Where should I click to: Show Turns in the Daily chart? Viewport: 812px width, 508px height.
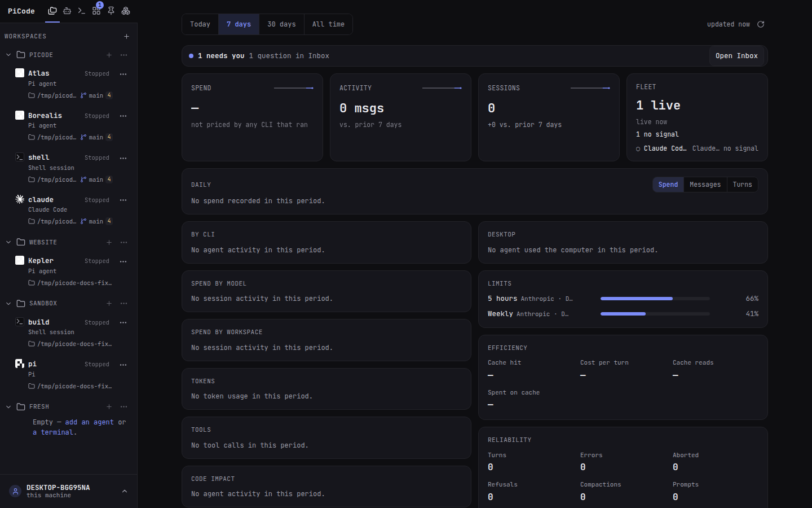742,185
